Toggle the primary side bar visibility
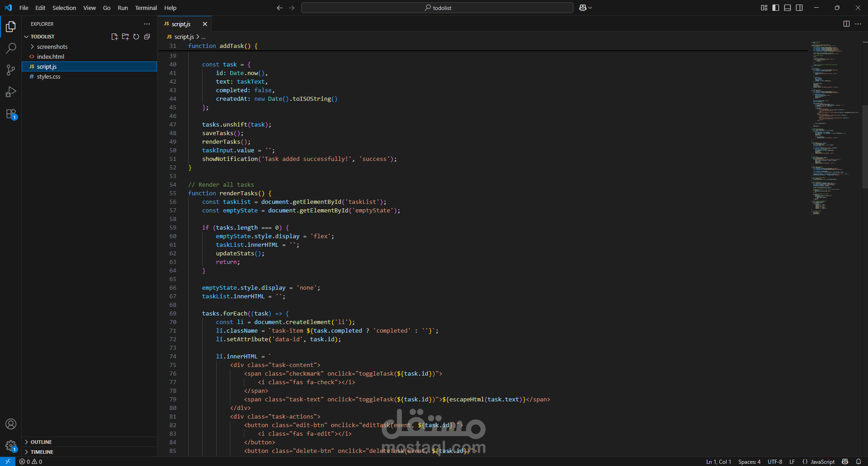868x466 pixels. (776, 8)
